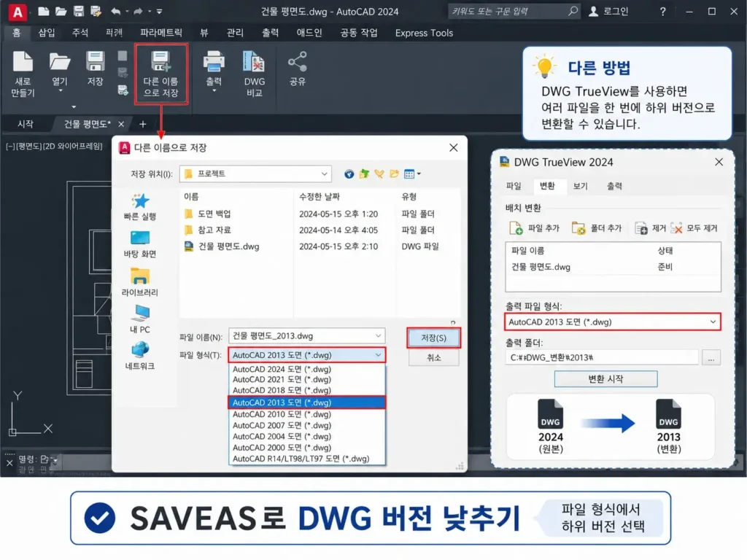Click the Redo arrow in title bar
747x560 pixels.
pos(138,11)
